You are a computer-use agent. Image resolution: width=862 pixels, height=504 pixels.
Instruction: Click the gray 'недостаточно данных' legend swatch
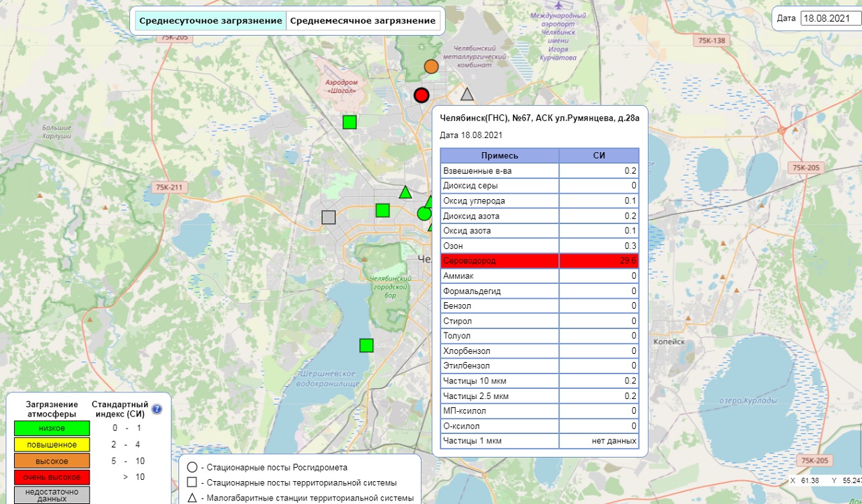click(52, 495)
